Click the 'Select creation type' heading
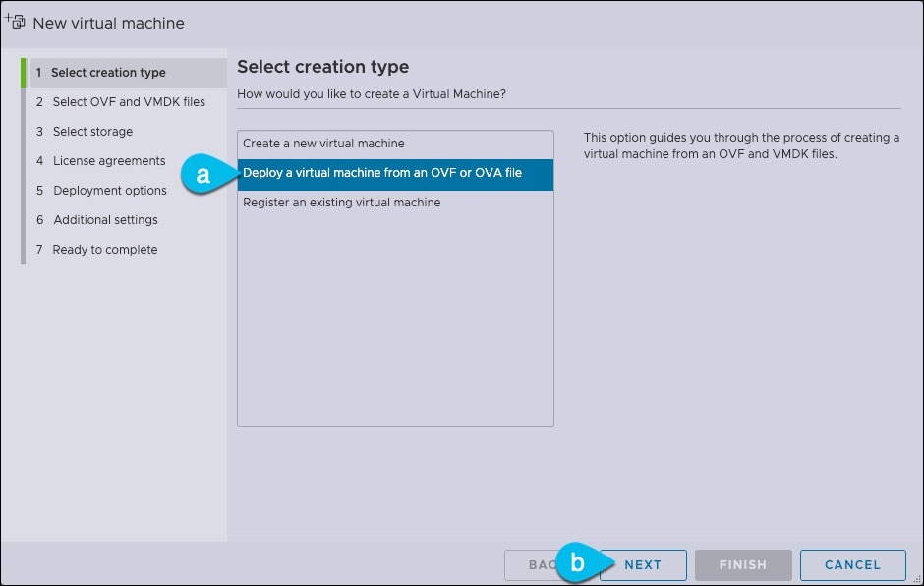This screenshot has width=924, height=586. pos(322,67)
